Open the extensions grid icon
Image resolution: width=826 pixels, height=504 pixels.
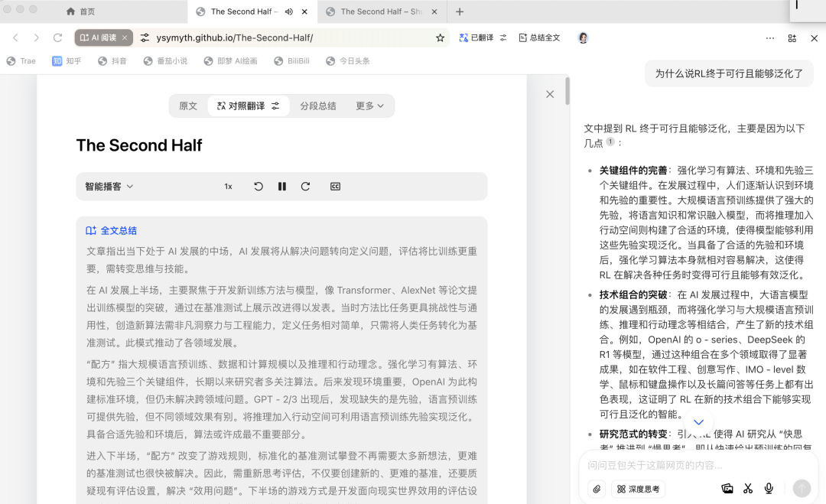tap(792, 38)
